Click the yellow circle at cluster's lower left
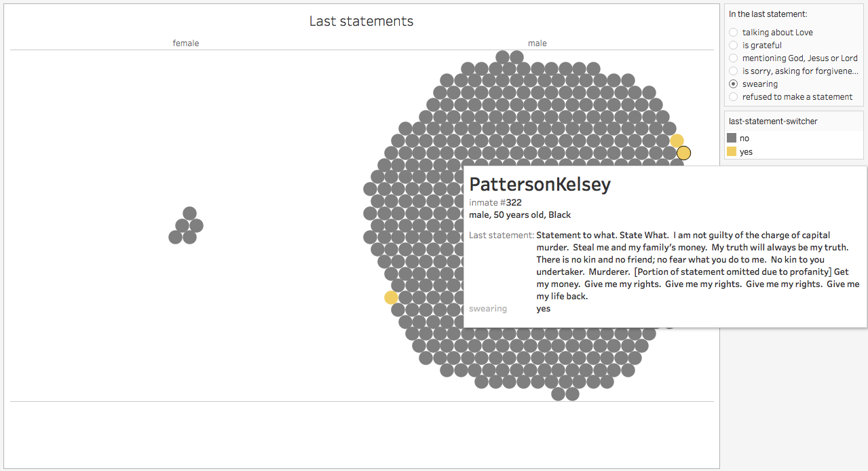Image resolution: width=868 pixels, height=471 pixels. (391, 297)
